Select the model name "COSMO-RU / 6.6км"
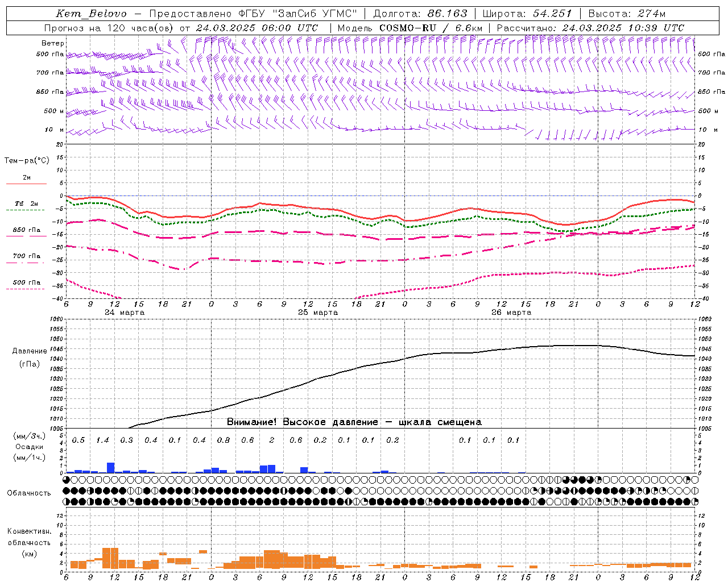 431,28
